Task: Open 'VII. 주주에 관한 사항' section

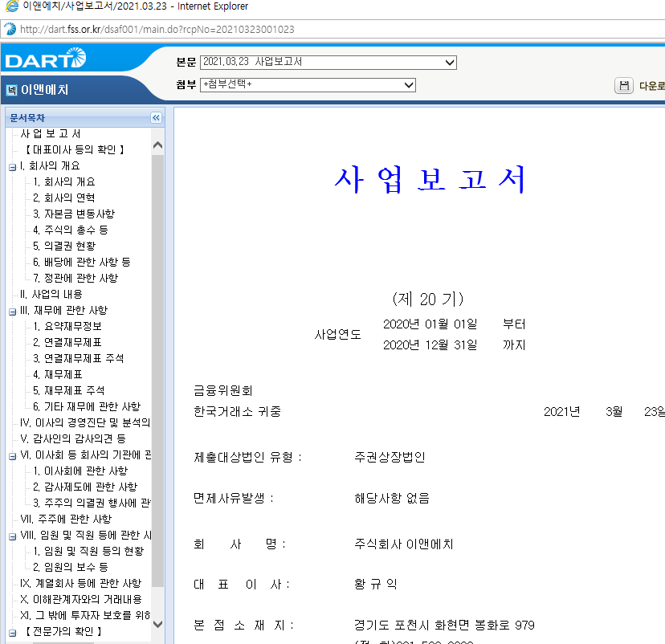Action: [x=66, y=520]
